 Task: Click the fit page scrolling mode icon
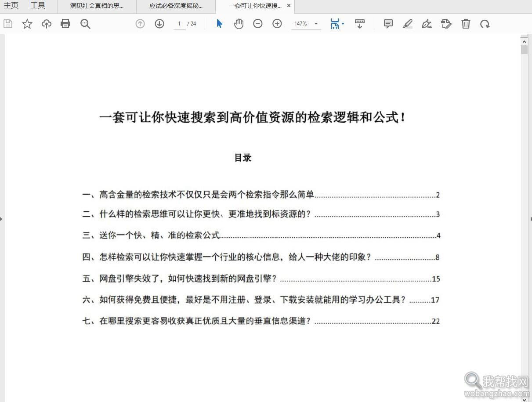tap(335, 24)
